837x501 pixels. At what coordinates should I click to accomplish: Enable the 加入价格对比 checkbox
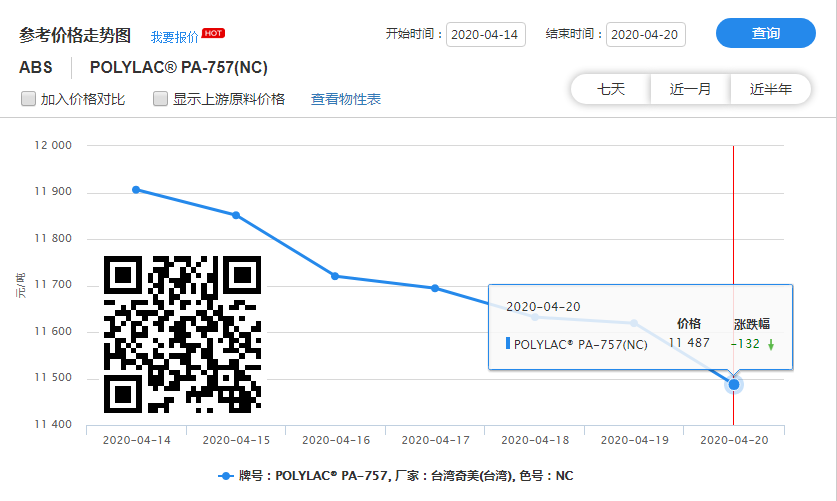pyautogui.click(x=29, y=99)
